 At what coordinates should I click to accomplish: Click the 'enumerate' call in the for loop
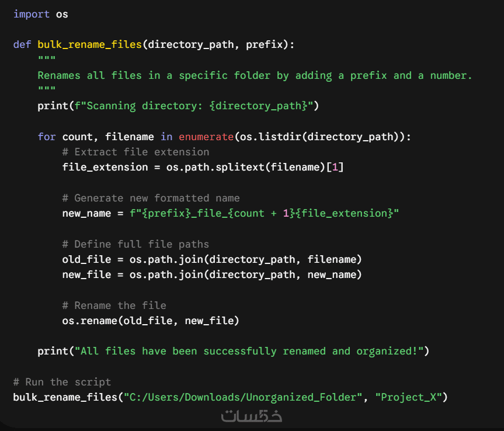(x=206, y=137)
